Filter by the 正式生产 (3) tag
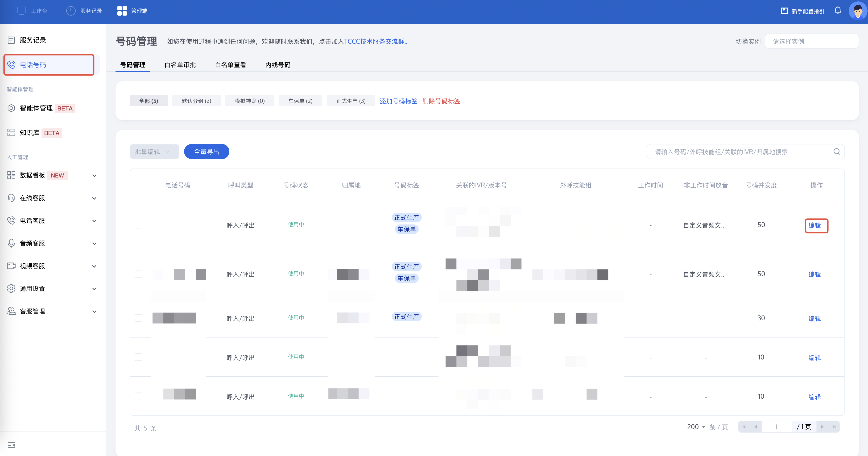868x456 pixels. (x=351, y=101)
